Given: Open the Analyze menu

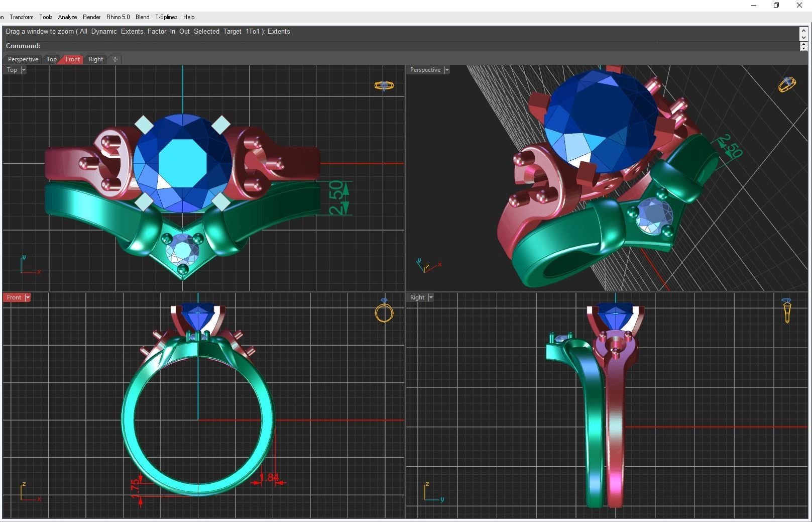Looking at the screenshot, I should click(x=67, y=17).
